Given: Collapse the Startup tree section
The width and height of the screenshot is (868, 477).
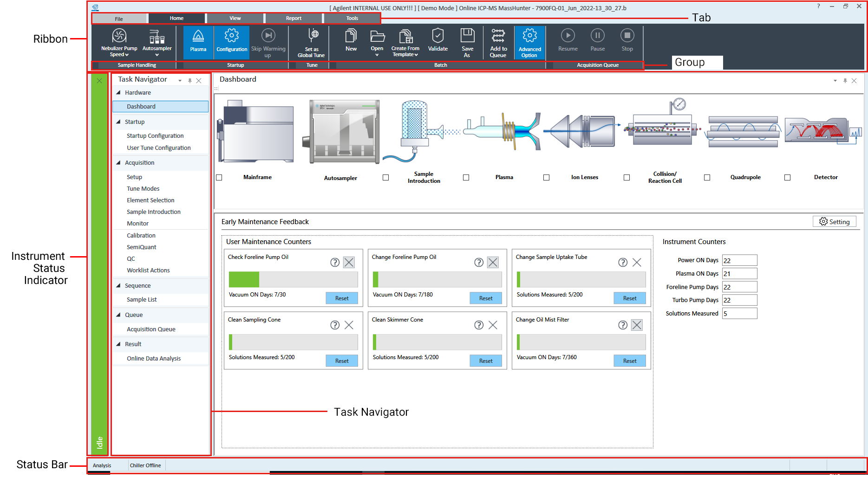Looking at the screenshot, I should (x=118, y=122).
